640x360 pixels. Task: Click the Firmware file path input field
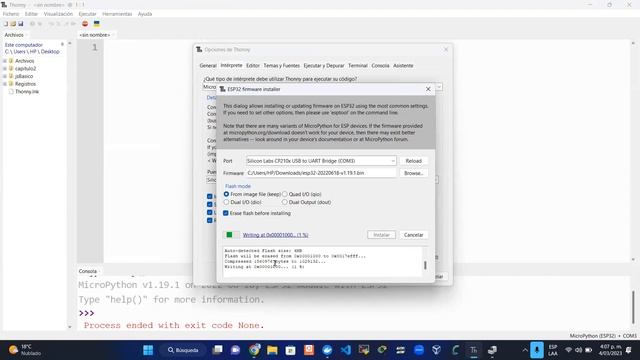321,173
